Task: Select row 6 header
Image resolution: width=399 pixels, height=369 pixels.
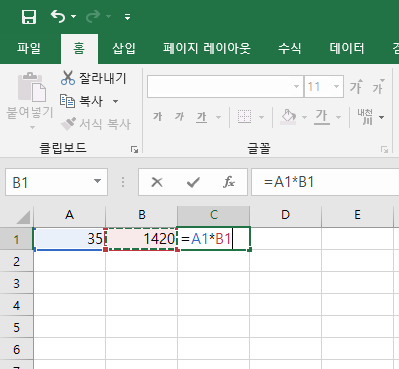Action: [x=16, y=349]
